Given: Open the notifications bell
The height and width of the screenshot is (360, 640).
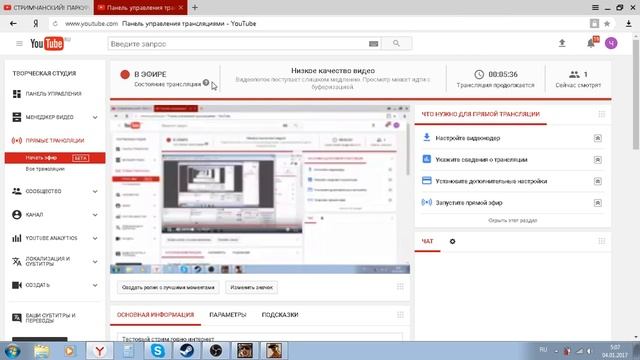Looking at the screenshot, I should (591, 43).
